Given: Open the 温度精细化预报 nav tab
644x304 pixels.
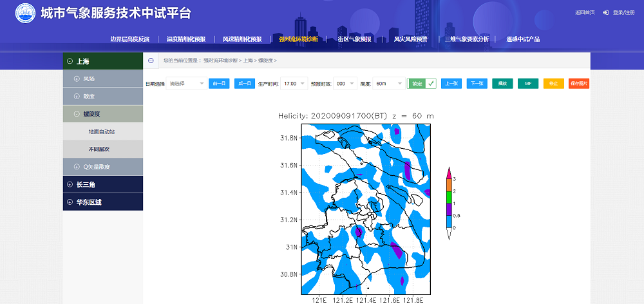Looking at the screenshot, I should point(186,39).
